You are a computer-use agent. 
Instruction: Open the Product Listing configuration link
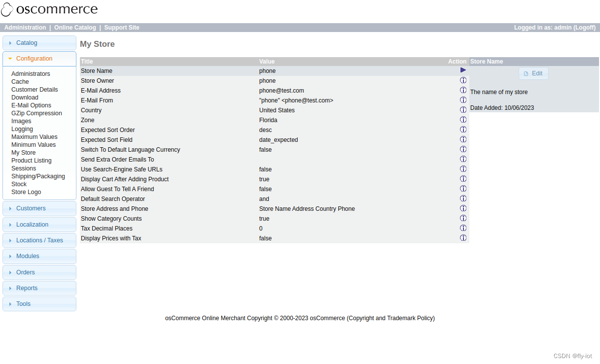pos(31,161)
